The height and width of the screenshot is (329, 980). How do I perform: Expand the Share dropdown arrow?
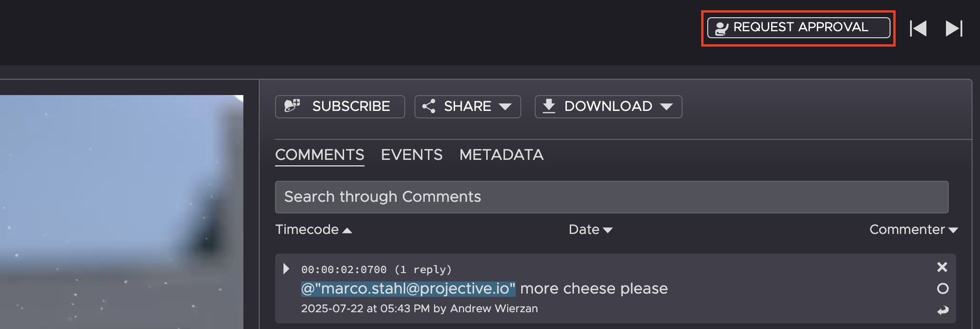(505, 107)
